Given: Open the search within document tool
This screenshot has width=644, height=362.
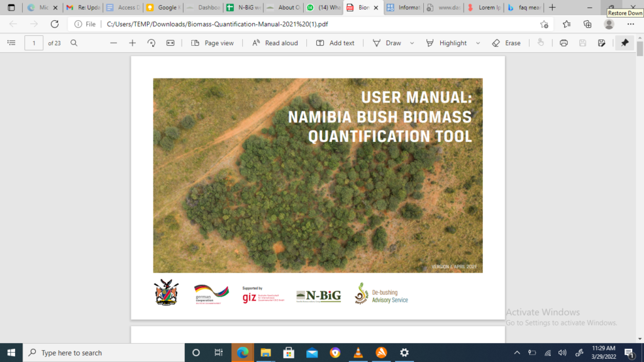Looking at the screenshot, I should coord(74,43).
